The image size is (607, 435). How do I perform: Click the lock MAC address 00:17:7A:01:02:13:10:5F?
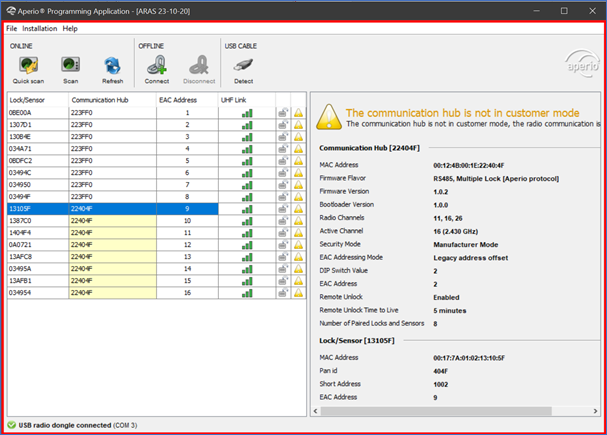click(x=469, y=358)
